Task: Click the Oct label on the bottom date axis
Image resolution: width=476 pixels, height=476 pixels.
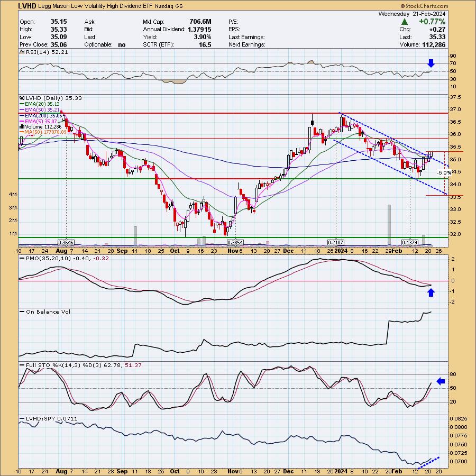Action: pos(175,471)
